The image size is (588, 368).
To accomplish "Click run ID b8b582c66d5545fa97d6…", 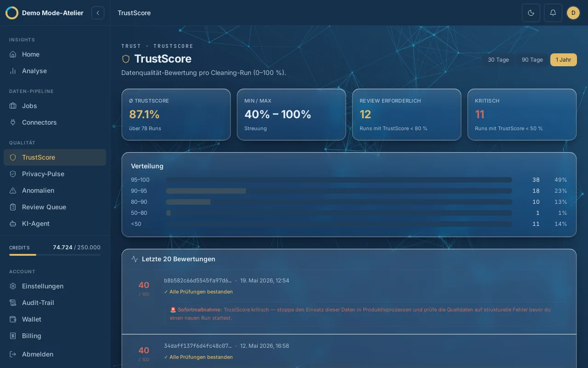I will click(198, 281).
